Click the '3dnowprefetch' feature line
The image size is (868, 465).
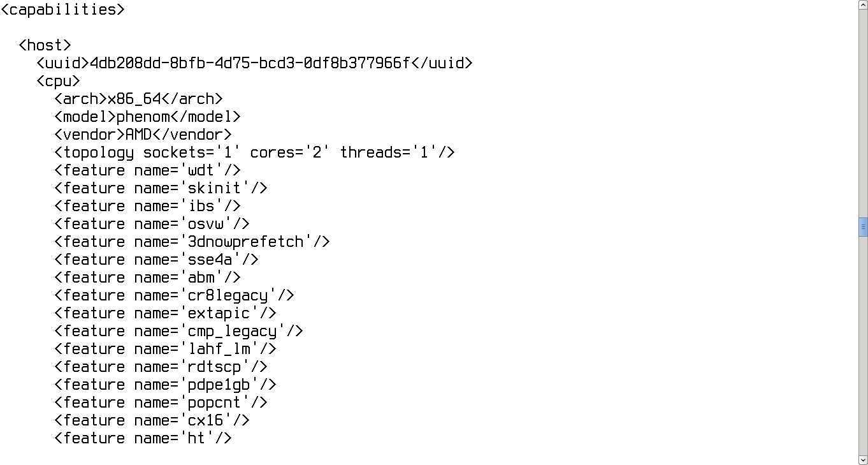coord(192,242)
